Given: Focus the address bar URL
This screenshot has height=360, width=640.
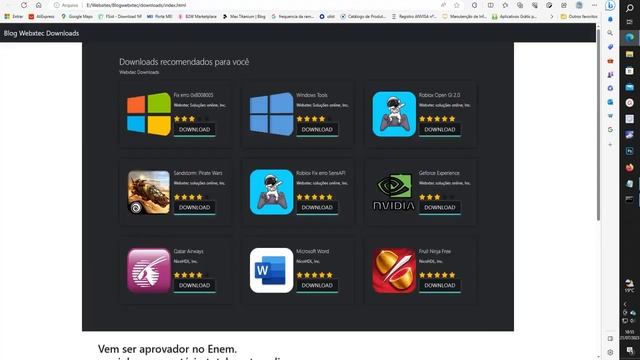Looking at the screenshot, I should [136, 5].
